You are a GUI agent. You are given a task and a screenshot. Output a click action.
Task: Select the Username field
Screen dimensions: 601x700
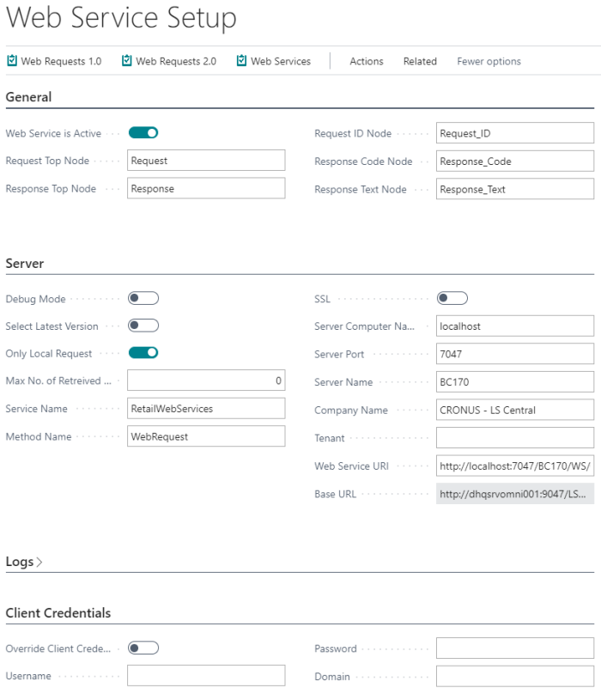(x=206, y=675)
